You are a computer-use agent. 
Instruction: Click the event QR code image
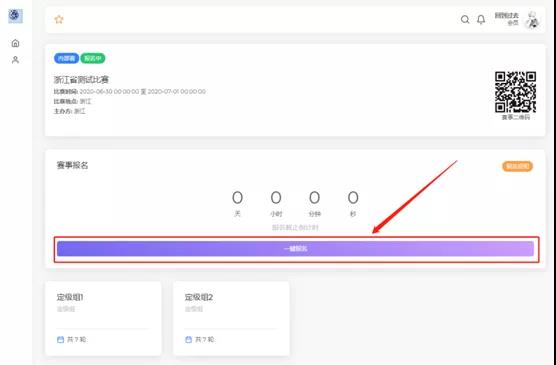(x=515, y=92)
